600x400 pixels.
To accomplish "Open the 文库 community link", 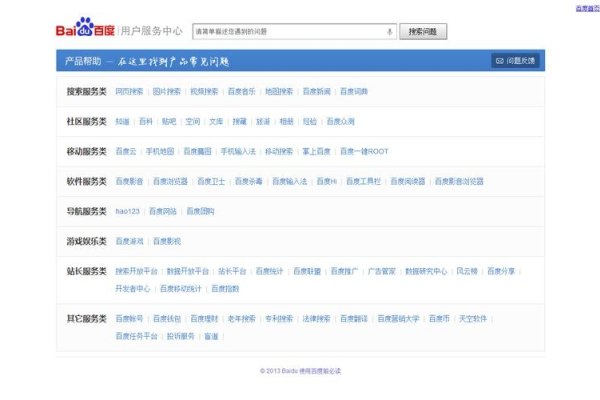I will [216, 121].
